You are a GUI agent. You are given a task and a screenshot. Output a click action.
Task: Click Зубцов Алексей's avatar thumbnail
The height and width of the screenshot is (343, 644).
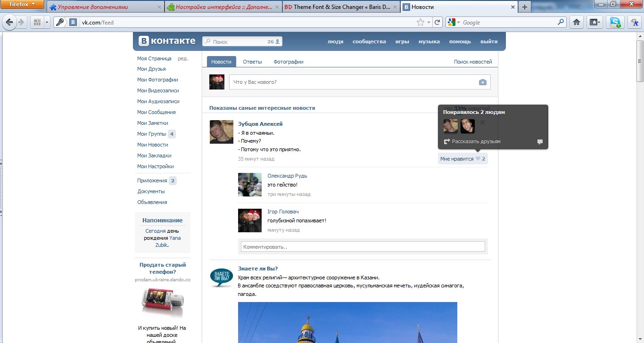(221, 132)
